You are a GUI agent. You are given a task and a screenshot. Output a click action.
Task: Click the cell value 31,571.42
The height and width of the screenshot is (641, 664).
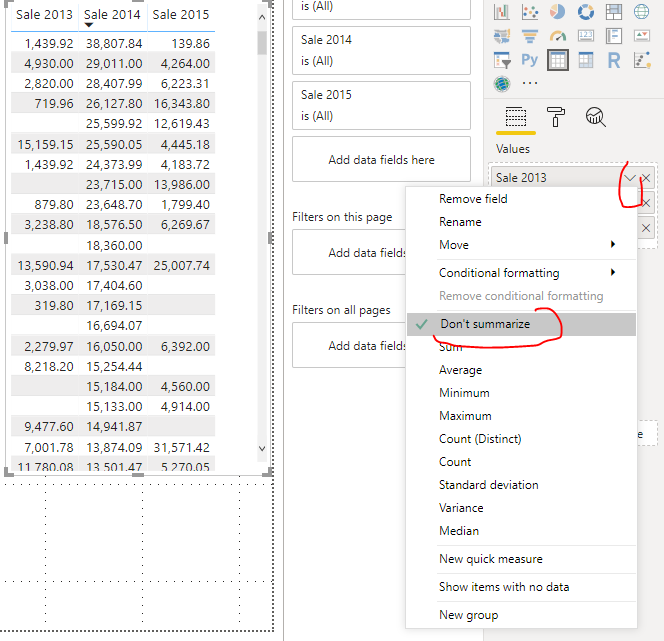(x=182, y=448)
